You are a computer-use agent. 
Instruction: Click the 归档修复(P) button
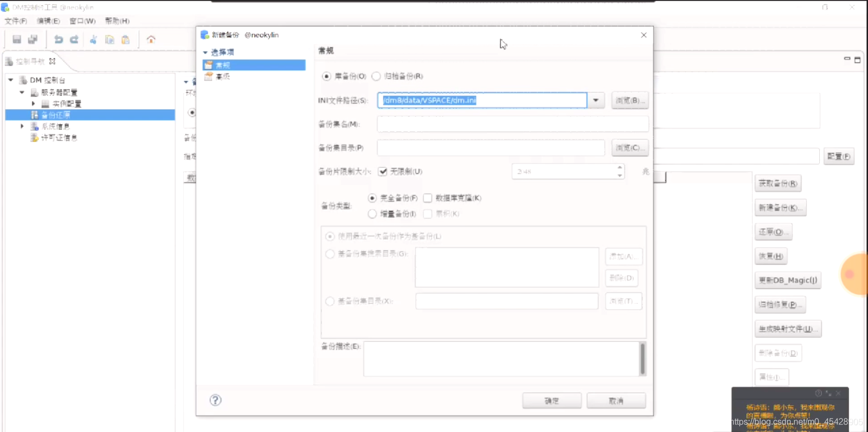(x=780, y=304)
